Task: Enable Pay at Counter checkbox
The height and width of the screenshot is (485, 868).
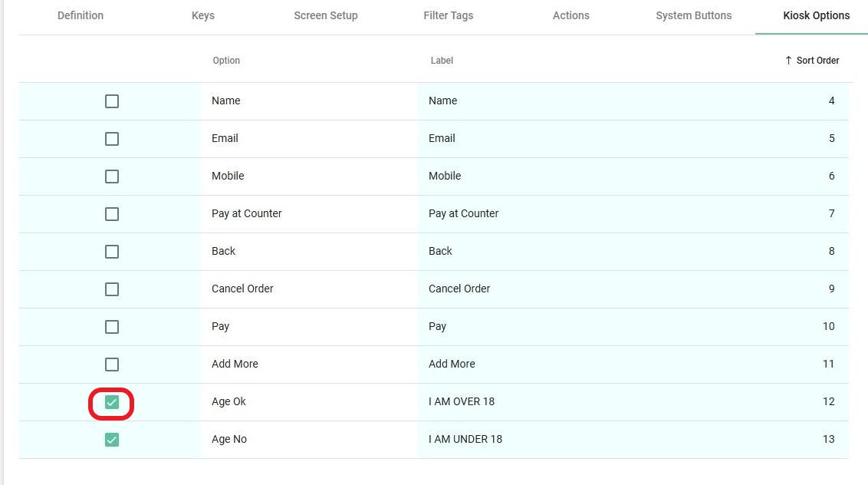Action: pos(112,214)
